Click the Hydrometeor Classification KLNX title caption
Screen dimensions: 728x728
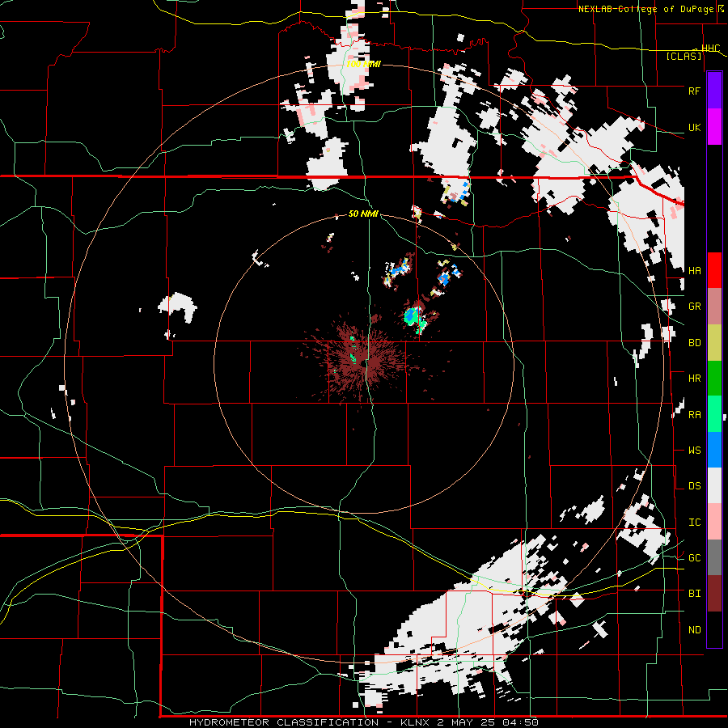(x=363, y=722)
